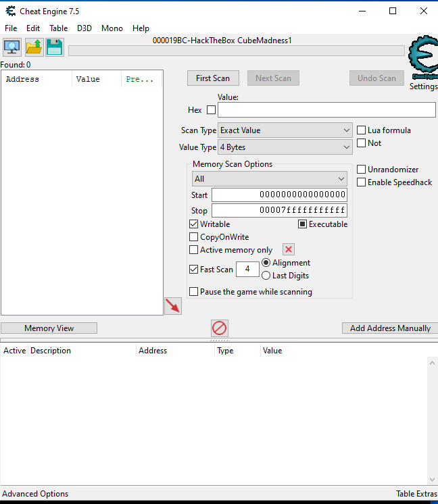The width and height of the screenshot is (438, 504).
Task: Click the Cheat Engine title bar app icon
Action: 11,11
